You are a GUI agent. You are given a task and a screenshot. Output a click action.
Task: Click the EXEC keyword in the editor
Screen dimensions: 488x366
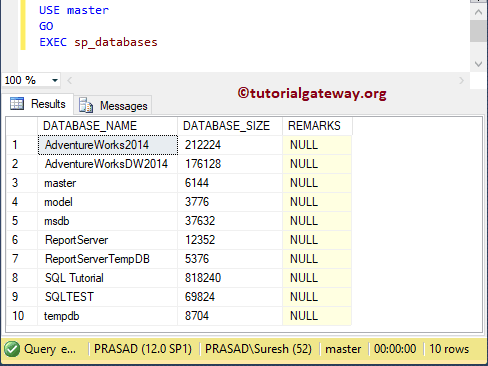pyautogui.click(x=53, y=42)
